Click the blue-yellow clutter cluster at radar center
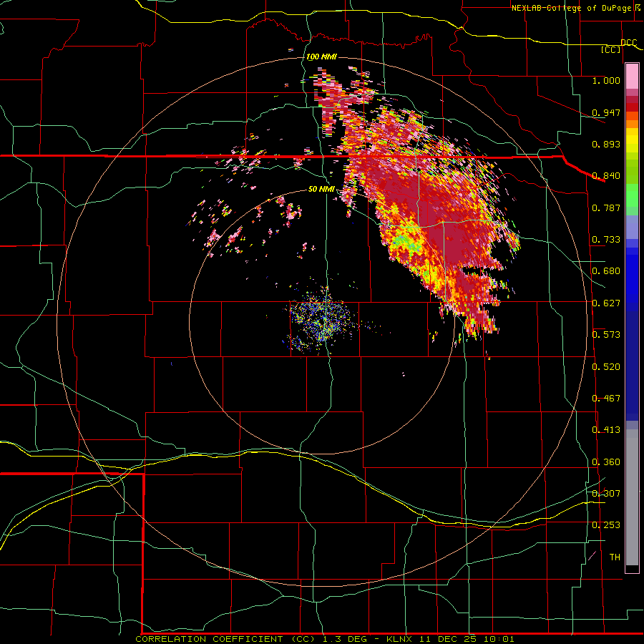The image size is (644, 644). coord(322,321)
